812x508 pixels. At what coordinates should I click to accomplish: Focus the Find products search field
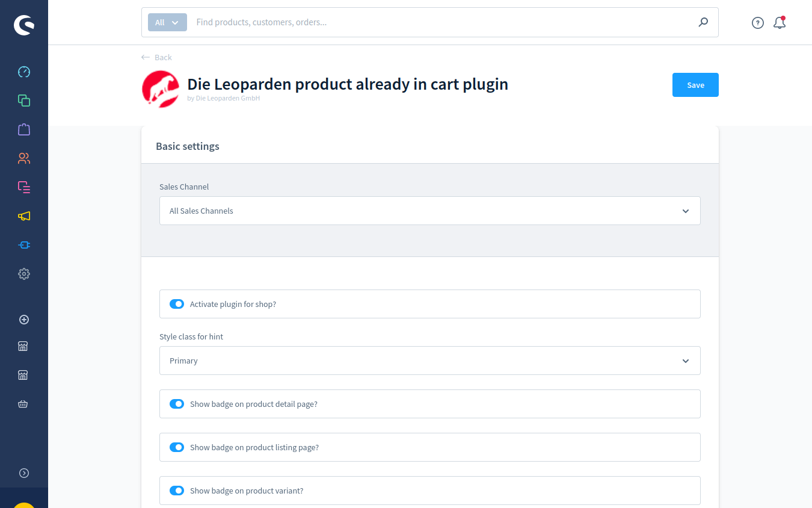pos(442,22)
